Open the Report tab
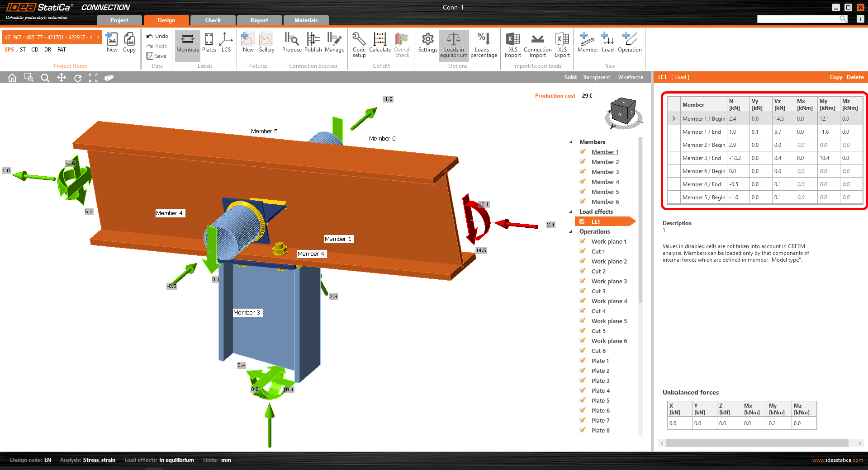This screenshot has height=470, width=868. pos(259,20)
